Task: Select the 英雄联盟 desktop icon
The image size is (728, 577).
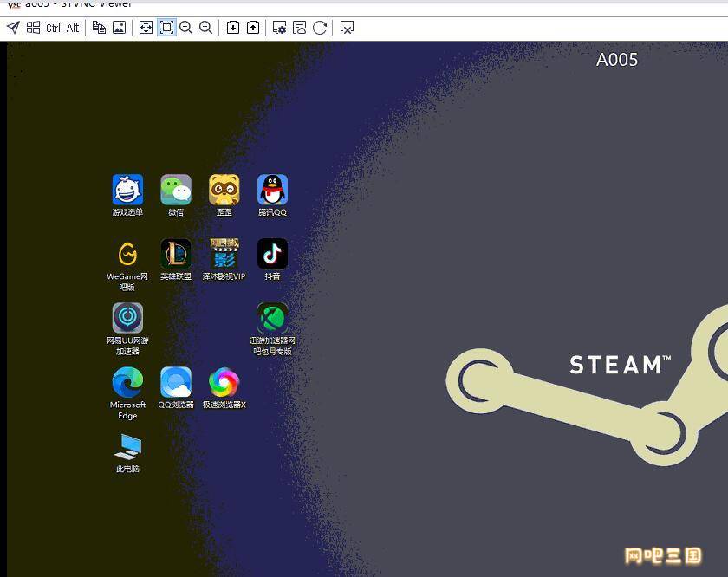Action: point(176,260)
